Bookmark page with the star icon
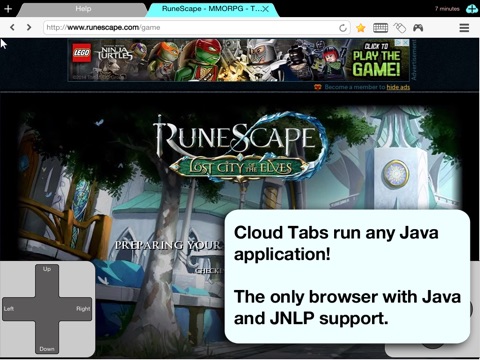Screen dimensions: 480x360 [361, 28]
